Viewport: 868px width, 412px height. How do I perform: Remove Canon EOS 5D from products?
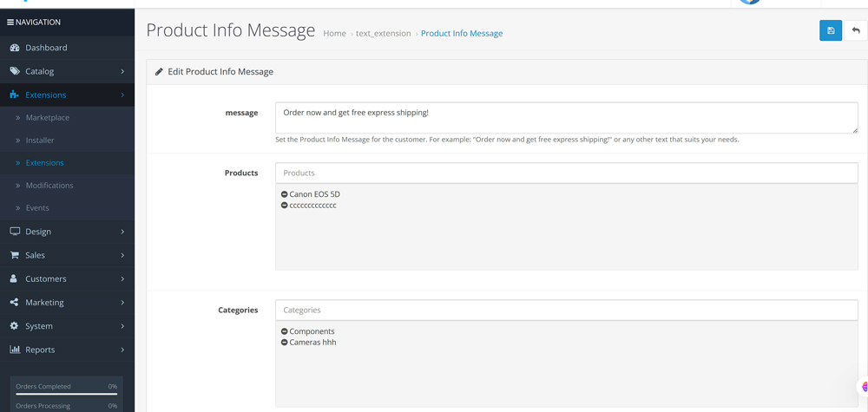pyautogui.click(x=285, y=194)
